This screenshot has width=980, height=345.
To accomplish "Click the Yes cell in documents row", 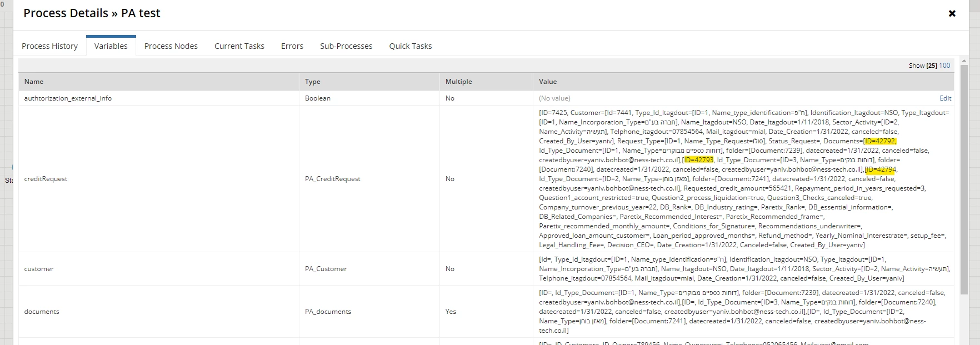I will (x=451, y=312).
